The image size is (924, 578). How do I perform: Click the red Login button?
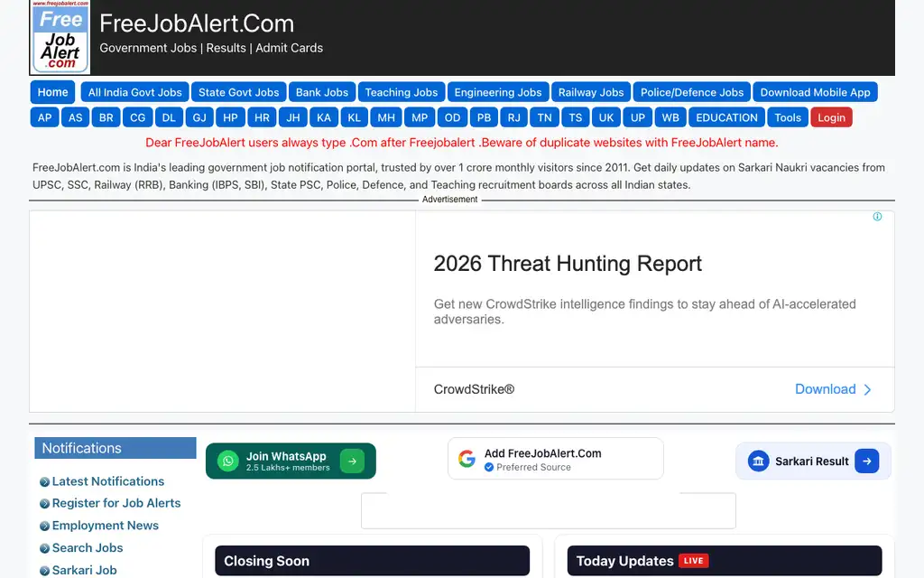click(831, 117)
